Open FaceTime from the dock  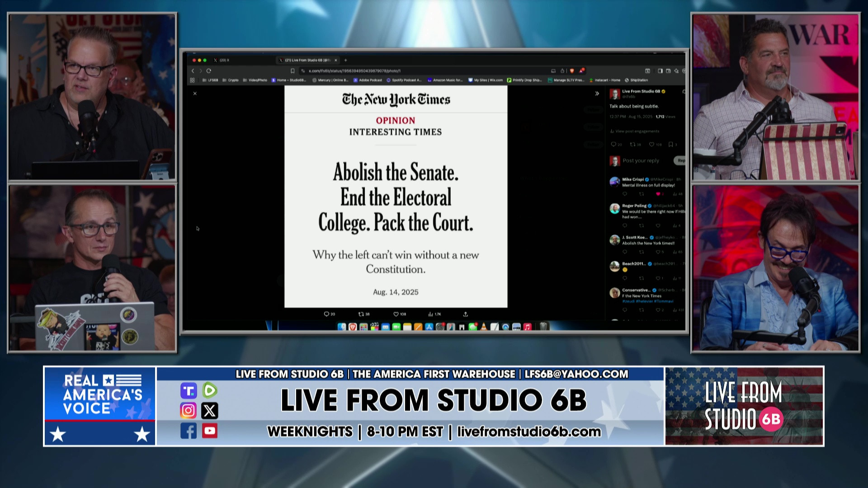(x=396, y=327)
